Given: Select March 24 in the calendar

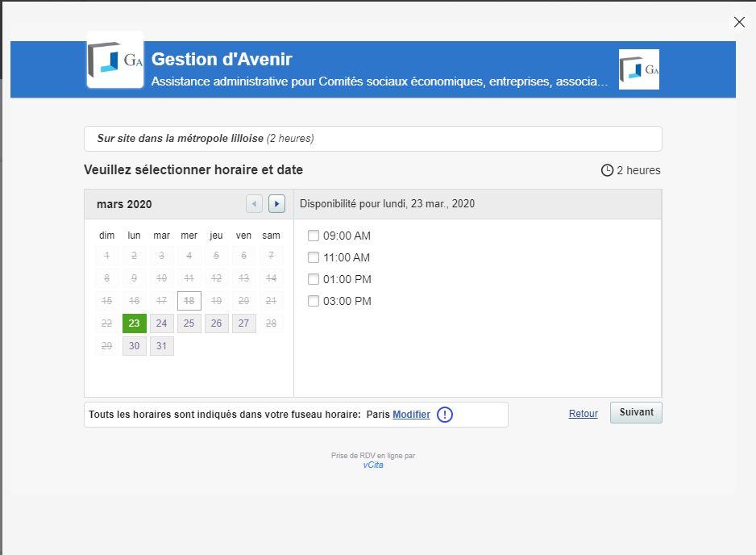Looking at the screenshot, I should 161,323.
